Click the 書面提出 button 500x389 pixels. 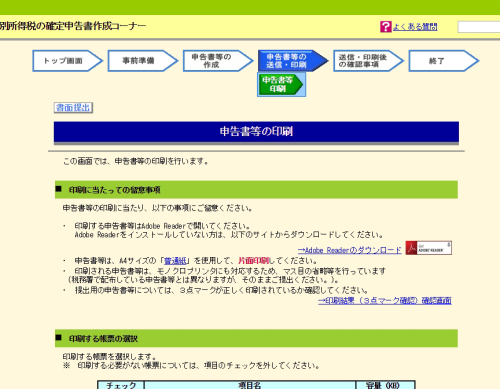[x=73, y=108]
